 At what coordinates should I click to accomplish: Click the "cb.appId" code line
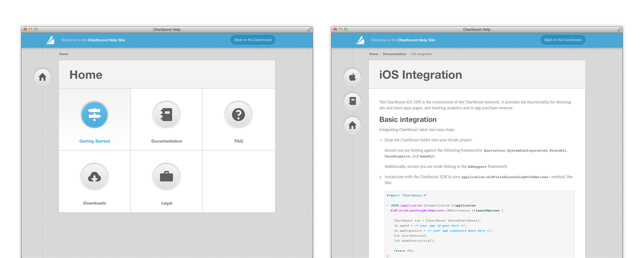(x=430, y=226)
